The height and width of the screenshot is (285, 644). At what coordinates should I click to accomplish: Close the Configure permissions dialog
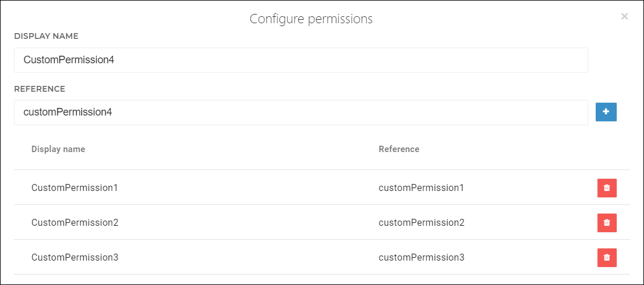(x=624, y=16)
